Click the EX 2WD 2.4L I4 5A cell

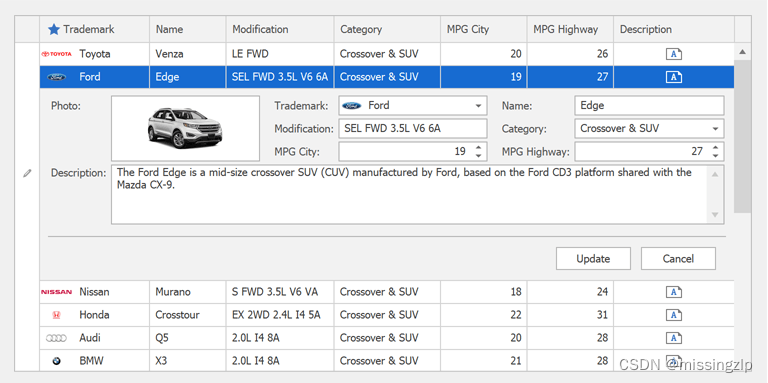tap(280, 315)
